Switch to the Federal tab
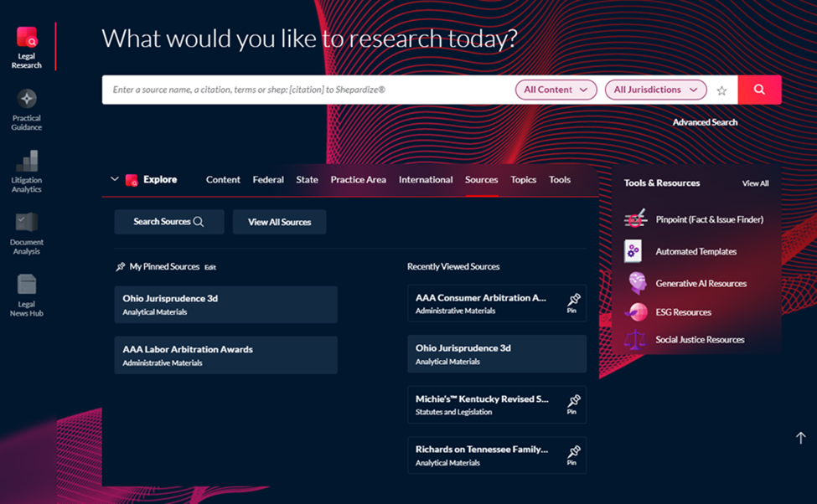The image size is (817, 504). tap(268, 180)
